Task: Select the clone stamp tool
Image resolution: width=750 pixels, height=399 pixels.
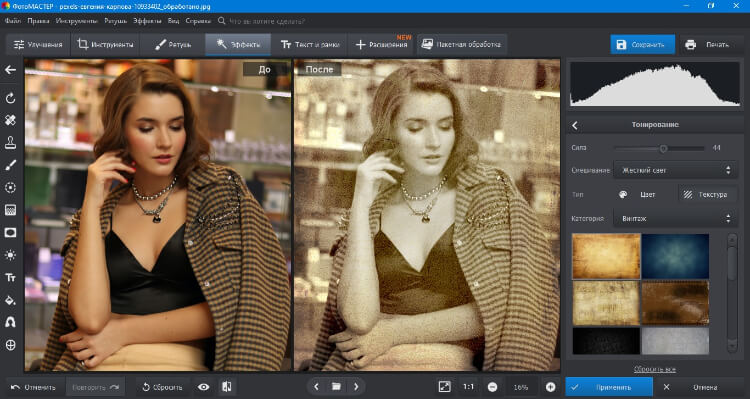Action: point(11,143)
